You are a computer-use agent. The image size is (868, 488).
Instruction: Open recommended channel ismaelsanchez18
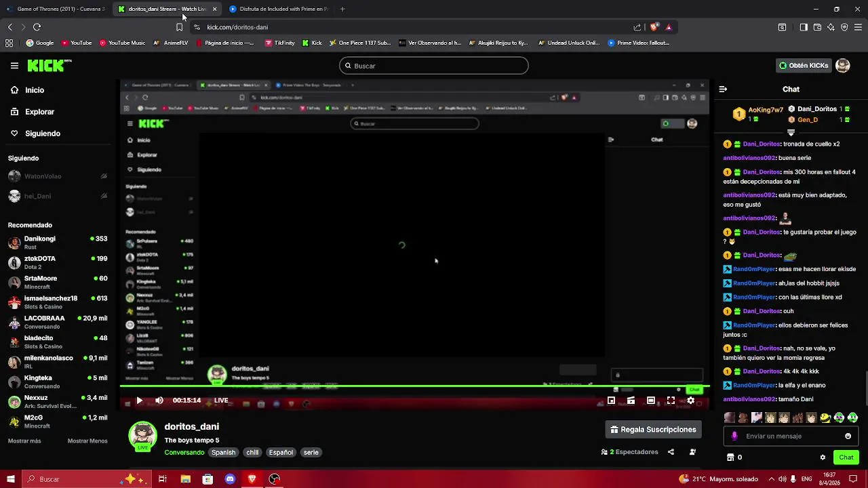[58, 302]
